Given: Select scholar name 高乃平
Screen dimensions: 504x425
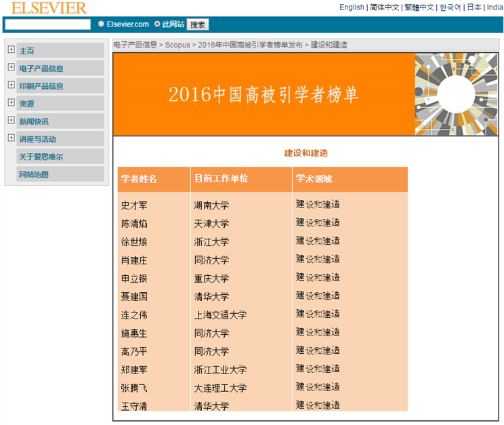Looking at the screenshot, I should click(134, 351).
